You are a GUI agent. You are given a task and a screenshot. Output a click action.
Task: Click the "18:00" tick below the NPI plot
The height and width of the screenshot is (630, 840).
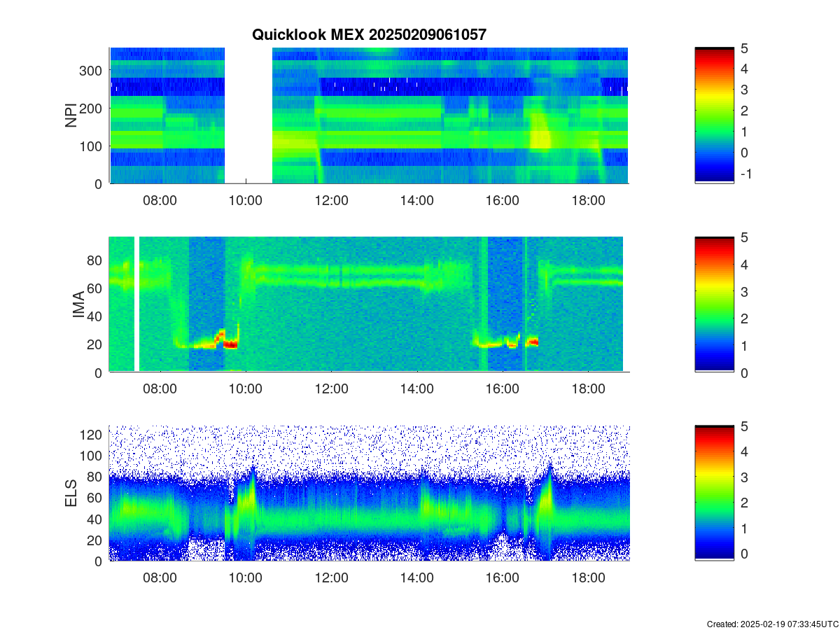[x=589, y=200]
